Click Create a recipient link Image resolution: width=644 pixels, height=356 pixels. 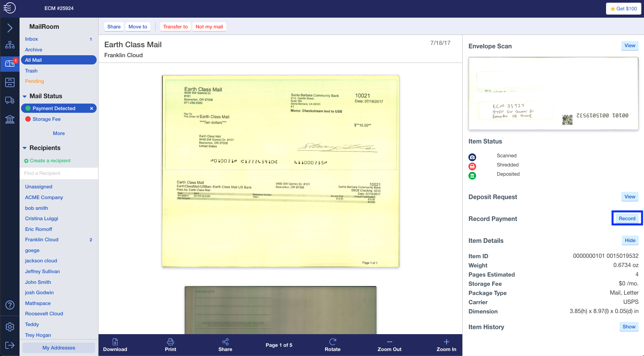[x=48, y=161]
